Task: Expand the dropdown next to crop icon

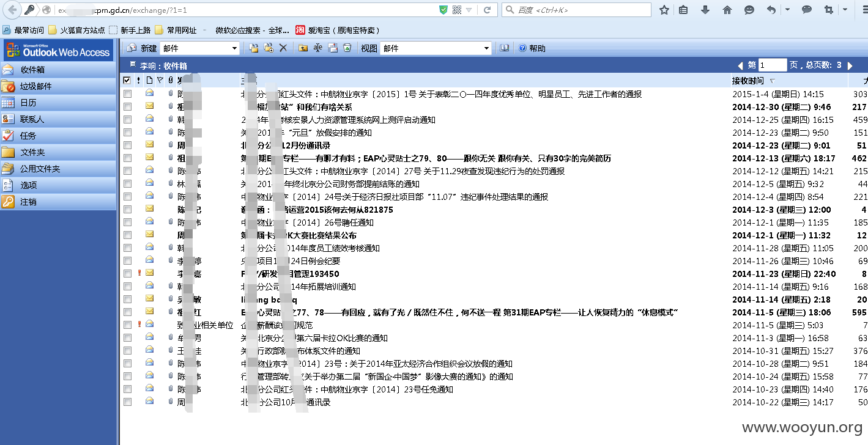Action: [845, 10]
